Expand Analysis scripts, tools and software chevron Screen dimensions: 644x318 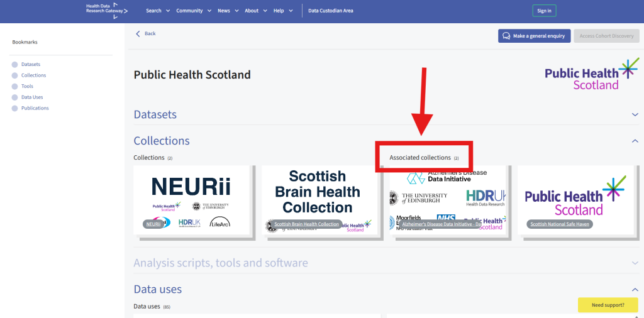635,263
